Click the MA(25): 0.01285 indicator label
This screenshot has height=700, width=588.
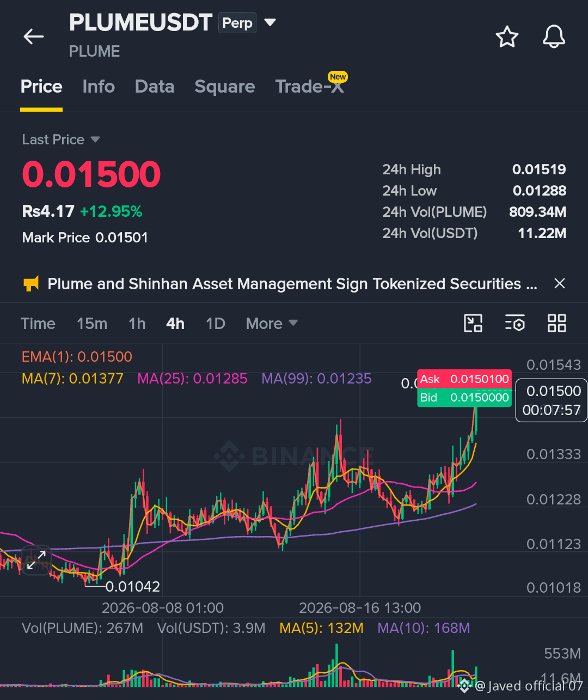tap(192, 379)
